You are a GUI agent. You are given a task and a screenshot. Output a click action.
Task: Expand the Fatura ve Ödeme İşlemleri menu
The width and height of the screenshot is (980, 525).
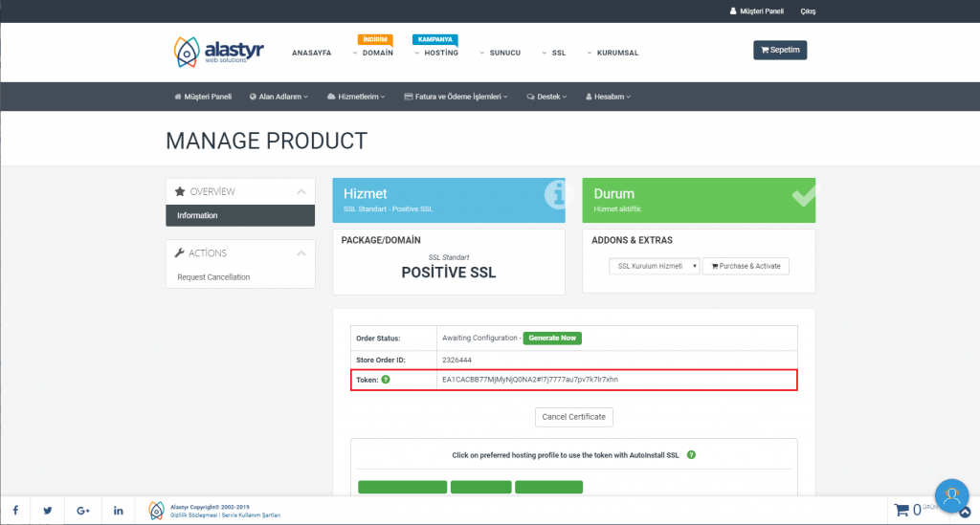tap(457, 97)
